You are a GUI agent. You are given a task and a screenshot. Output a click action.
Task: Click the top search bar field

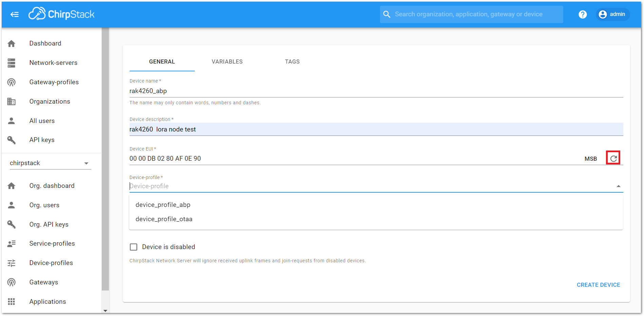click(472, 14)
